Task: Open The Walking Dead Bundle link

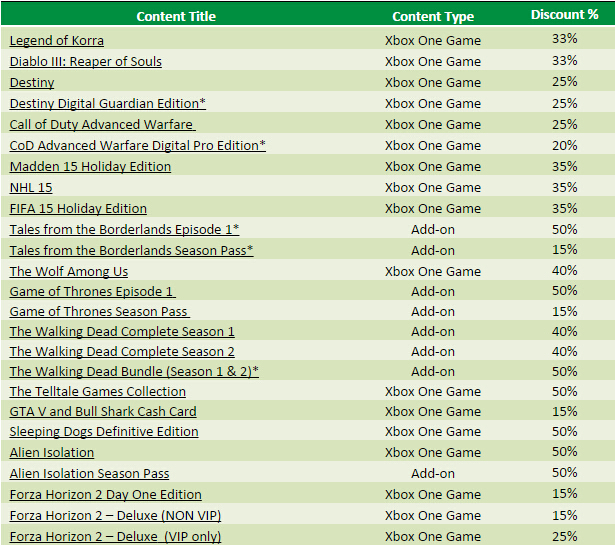Action: [134, 372]
